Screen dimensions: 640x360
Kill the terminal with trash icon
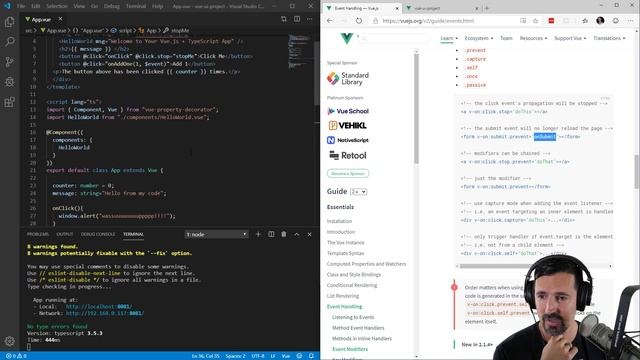point(284,234)
